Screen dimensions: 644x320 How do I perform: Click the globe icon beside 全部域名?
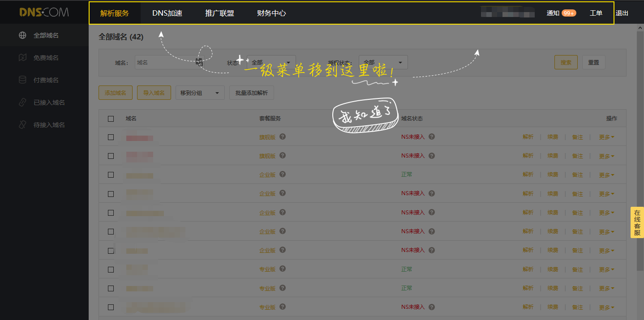[x=22, y=35]
